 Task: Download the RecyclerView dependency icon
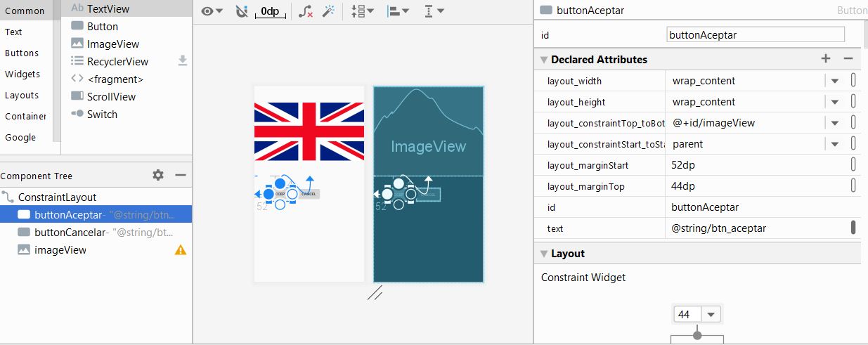(x=183, y=61)
